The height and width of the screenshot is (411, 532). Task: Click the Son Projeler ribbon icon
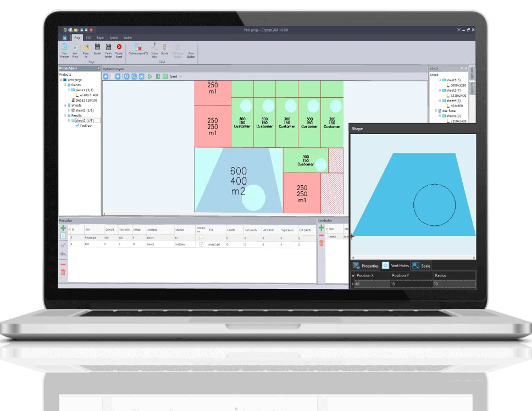[64, 49]
